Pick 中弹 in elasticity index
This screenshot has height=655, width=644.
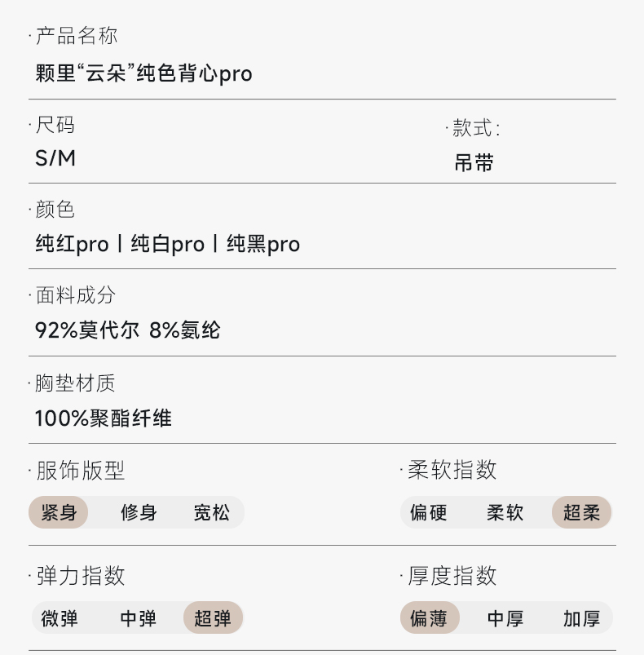(x=138, y=618)
